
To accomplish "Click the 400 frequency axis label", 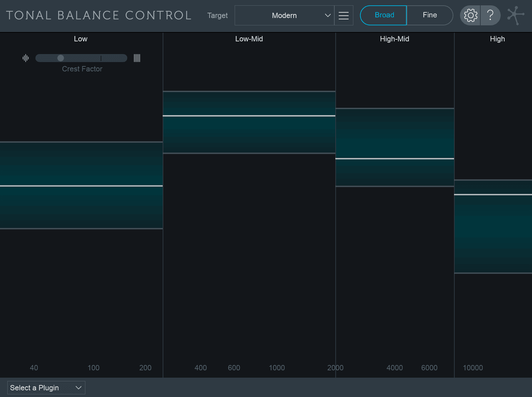I will point(201,368).
